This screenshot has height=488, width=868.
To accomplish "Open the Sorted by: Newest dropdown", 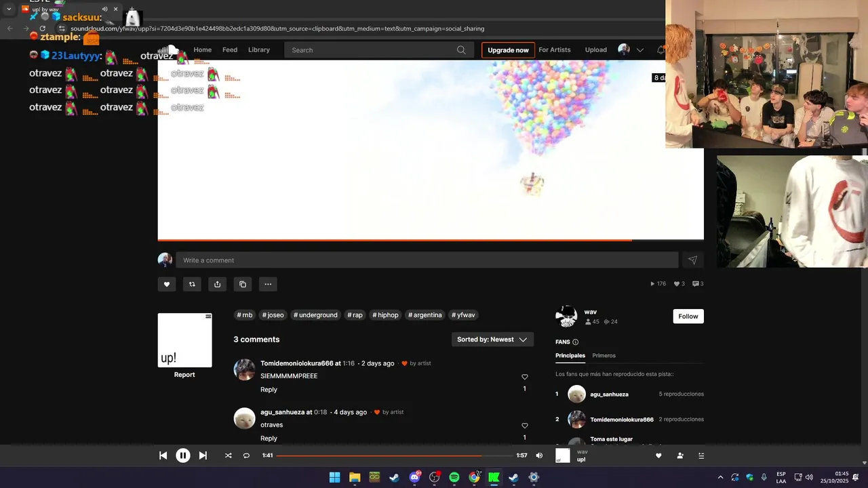I will point(492,340).
